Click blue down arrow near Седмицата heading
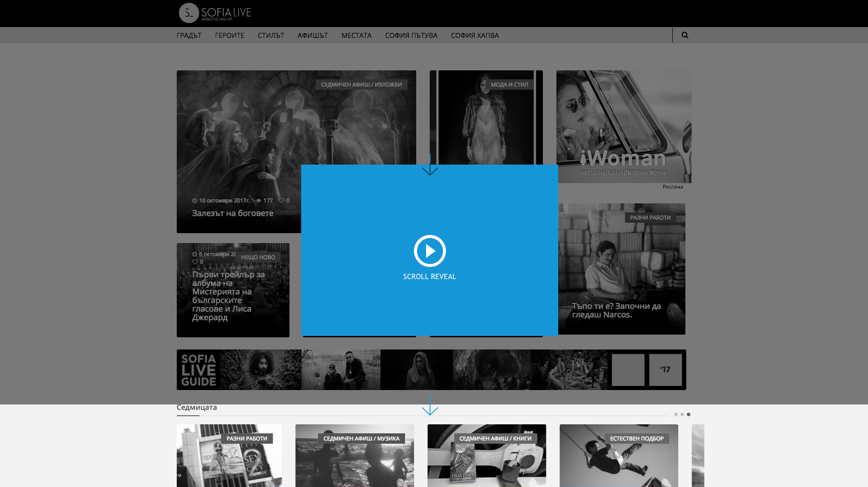 pos(430,405)
